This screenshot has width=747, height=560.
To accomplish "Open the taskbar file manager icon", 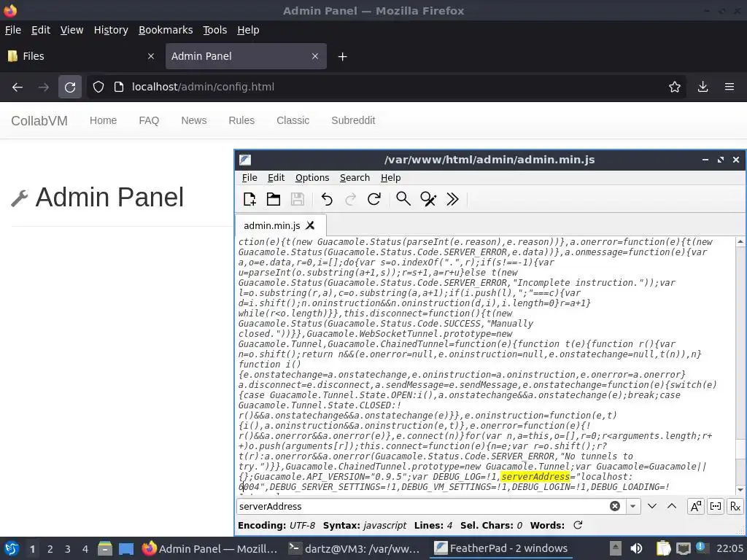I will [x=105, y=549].
